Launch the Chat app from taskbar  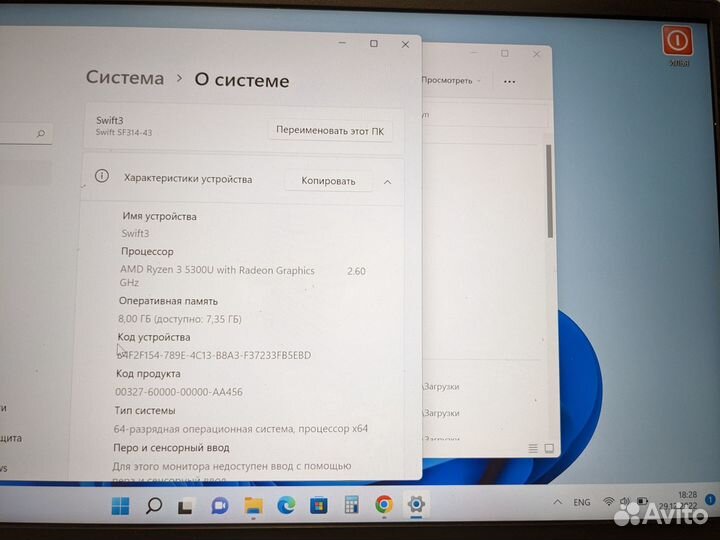pos(220,506)
